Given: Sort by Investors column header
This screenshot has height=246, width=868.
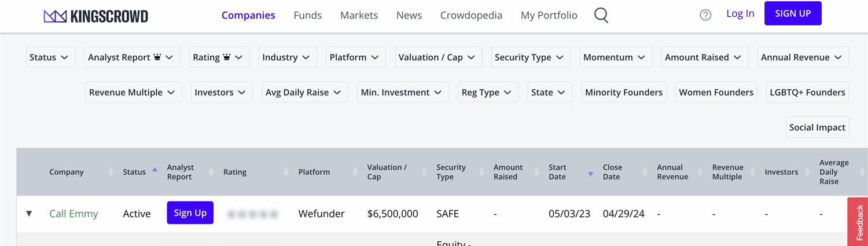Looking at the screenshot, I should [781, 172].
